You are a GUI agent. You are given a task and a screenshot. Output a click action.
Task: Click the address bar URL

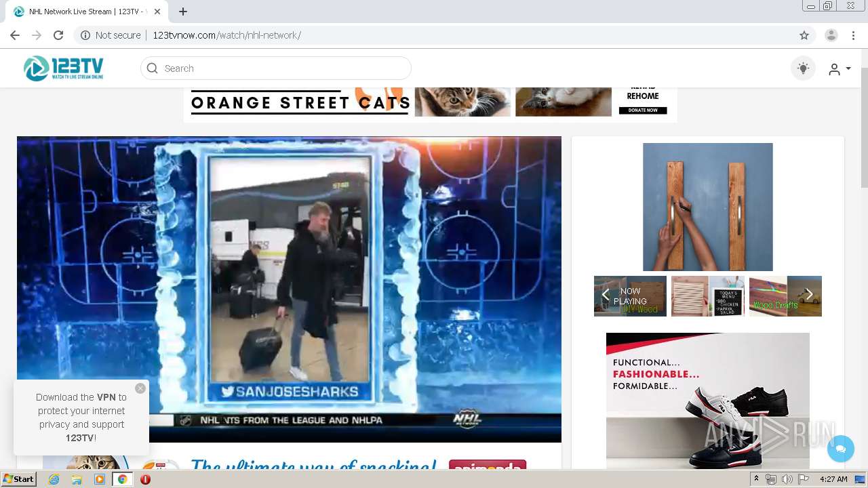point(226,35)
